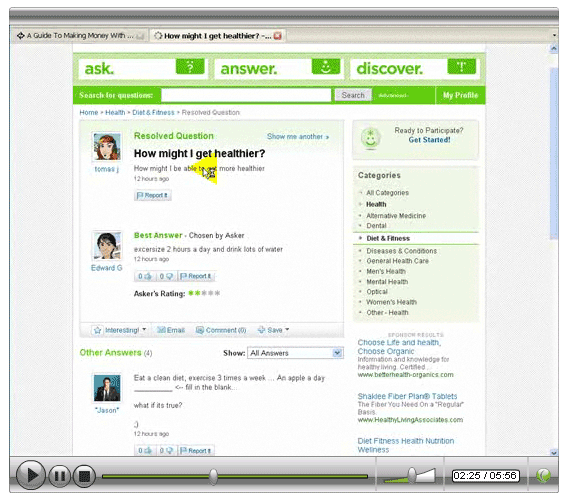Screen dimensions: 567x504
Task: Open Shaklee Fiber Plan Tablets link
Action: point(407,396)
